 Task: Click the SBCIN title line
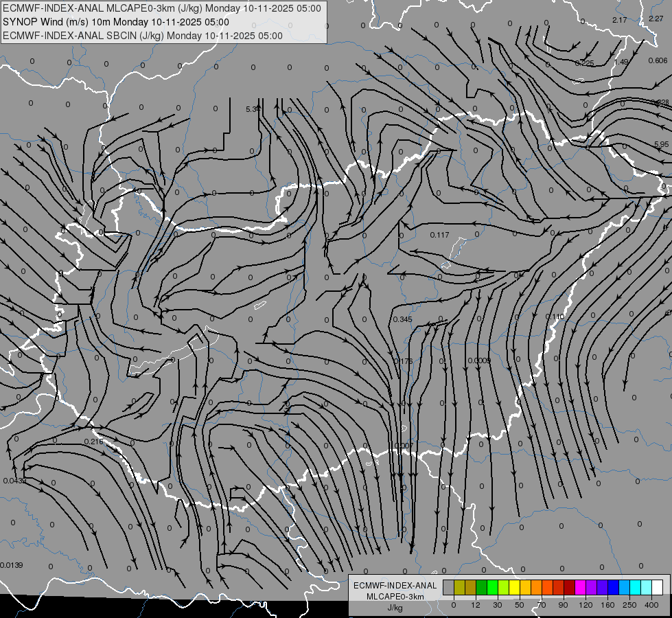pyautogui.click(x=143, y=36)
